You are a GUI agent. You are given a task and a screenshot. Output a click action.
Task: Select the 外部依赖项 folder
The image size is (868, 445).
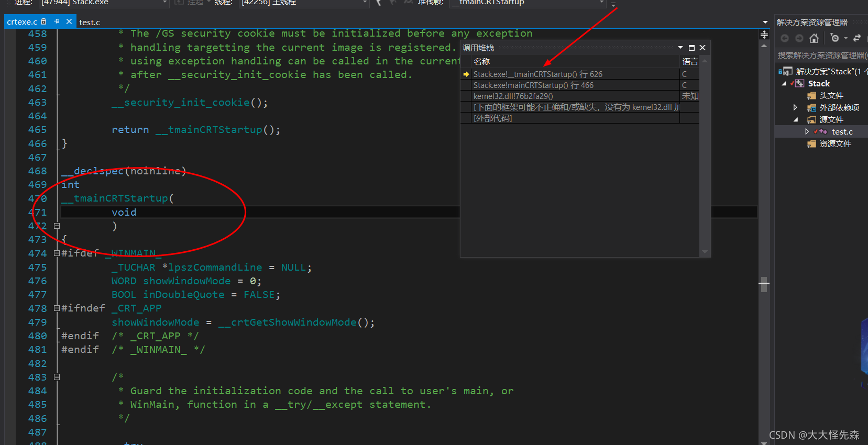839,108
